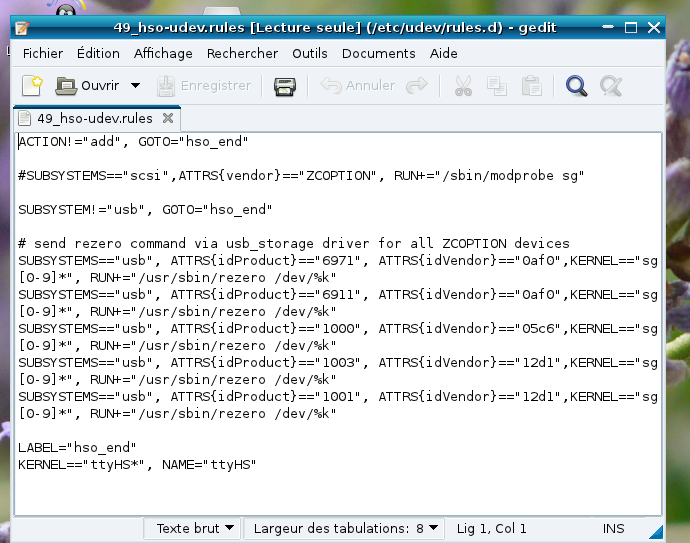Click the Annuler button label
Screen dimensions: 690x543
click(x=370, y=85)
